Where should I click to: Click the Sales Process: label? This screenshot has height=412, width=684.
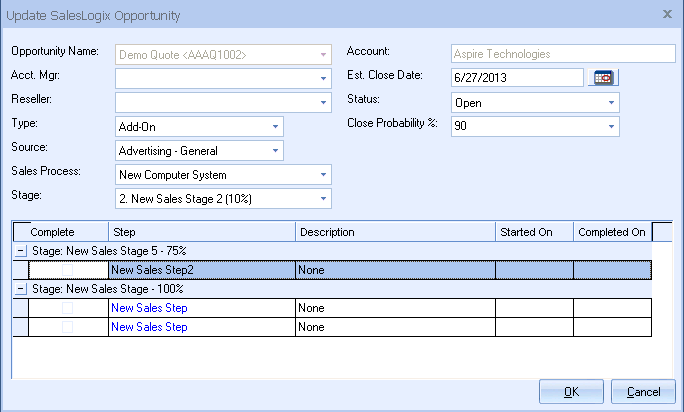46,171
